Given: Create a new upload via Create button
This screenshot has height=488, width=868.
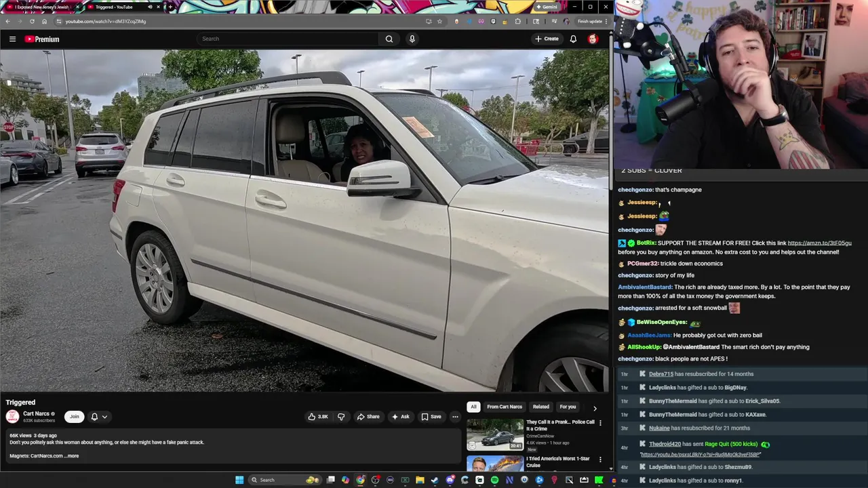Looking at the screenshot, I should click(x=547, y=39).
